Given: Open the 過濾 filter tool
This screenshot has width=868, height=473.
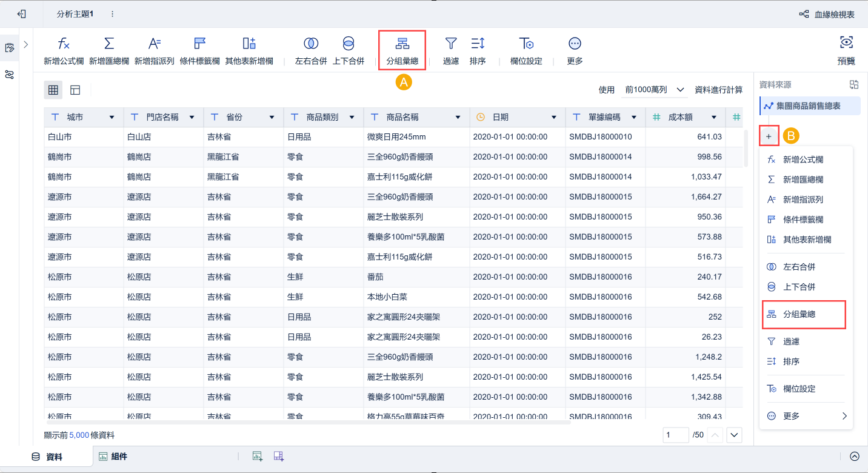Looking at the screenshot, I should 451,50.
